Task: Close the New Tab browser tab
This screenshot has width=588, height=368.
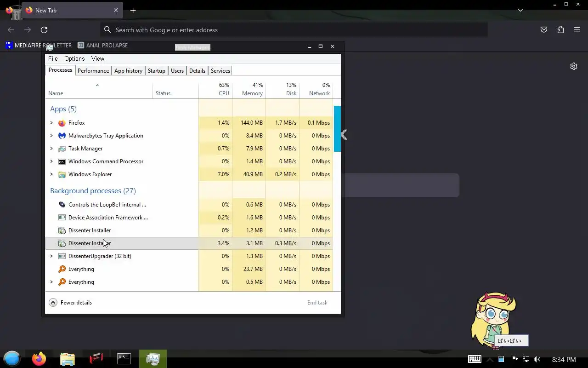Action: (x=116, y=10)
